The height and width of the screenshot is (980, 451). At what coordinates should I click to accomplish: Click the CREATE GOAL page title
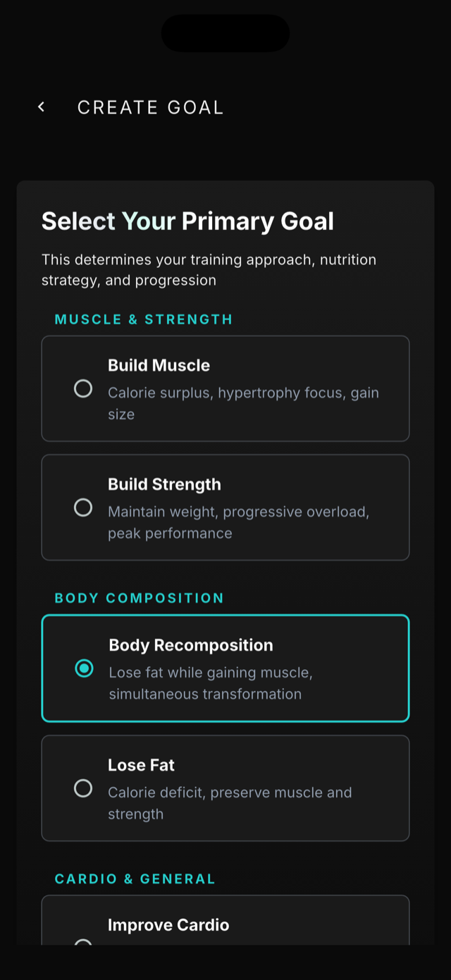[x=150, y=107]
